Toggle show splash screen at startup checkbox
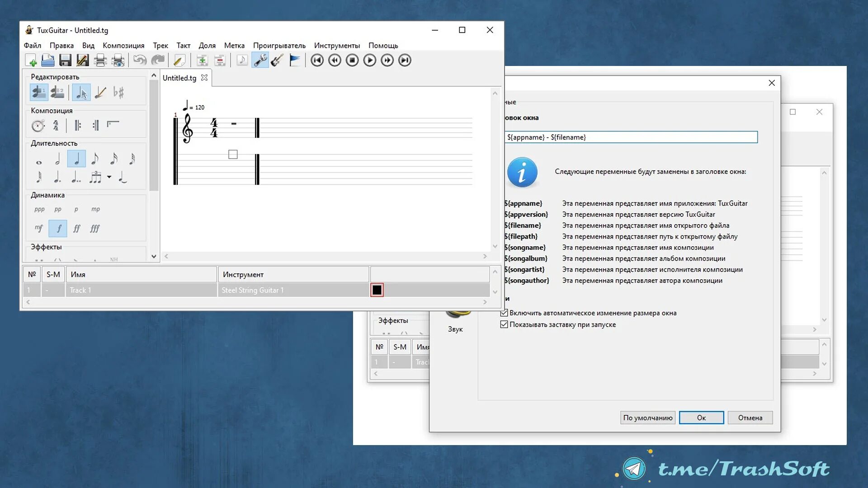 coord(504,324)
